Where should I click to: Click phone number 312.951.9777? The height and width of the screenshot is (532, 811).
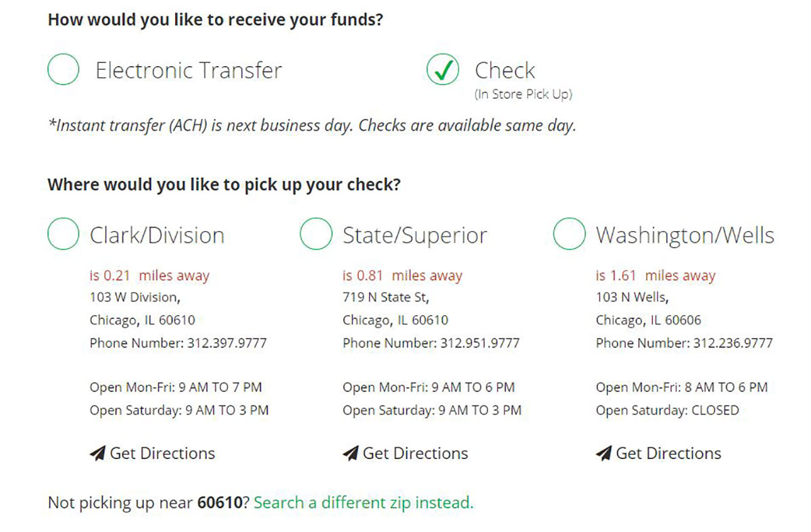point(480,343)
